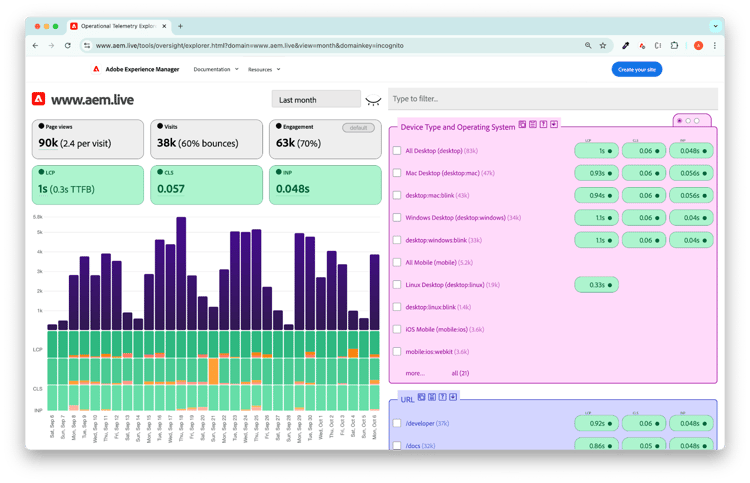This screenshot has width=750, height=483.
Task: Open the Last month date range dropdown
Action: (x=316, y=100)
